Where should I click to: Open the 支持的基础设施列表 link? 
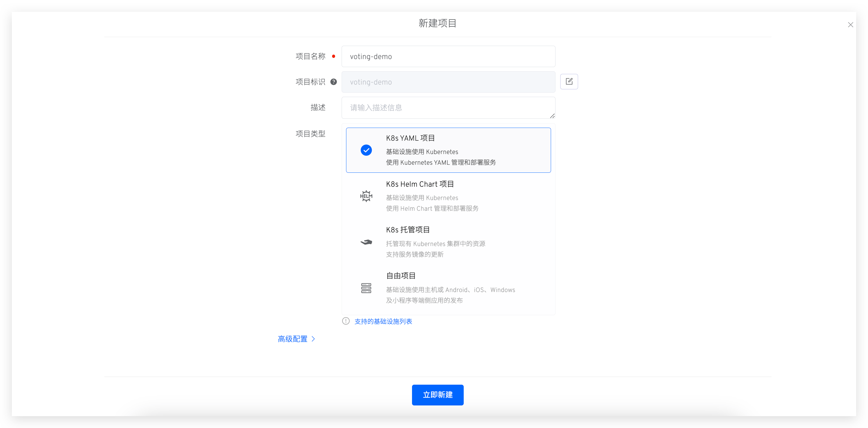[x=383, y=321]
